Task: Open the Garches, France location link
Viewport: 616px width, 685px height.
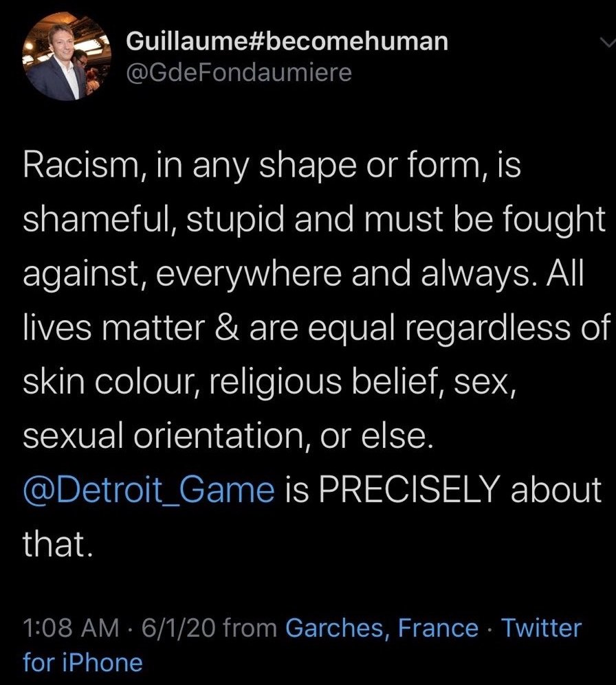Action: [x=382, y=628]
